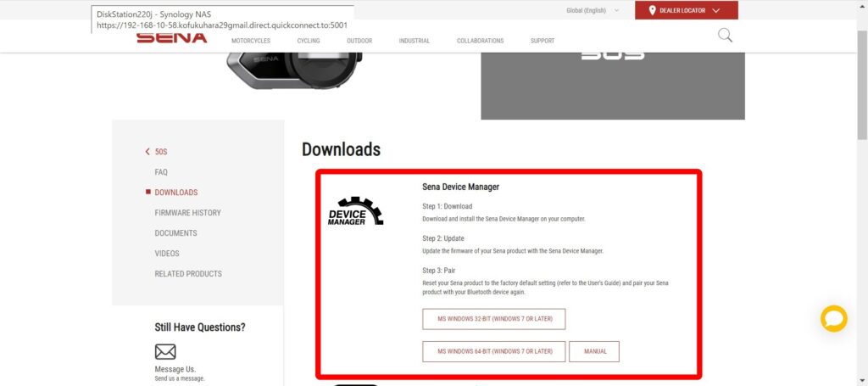Open the Global (English) language dropdown
The width and height of the screenshot is (868, 386).
pyautogui.click(x=593, y=10)
